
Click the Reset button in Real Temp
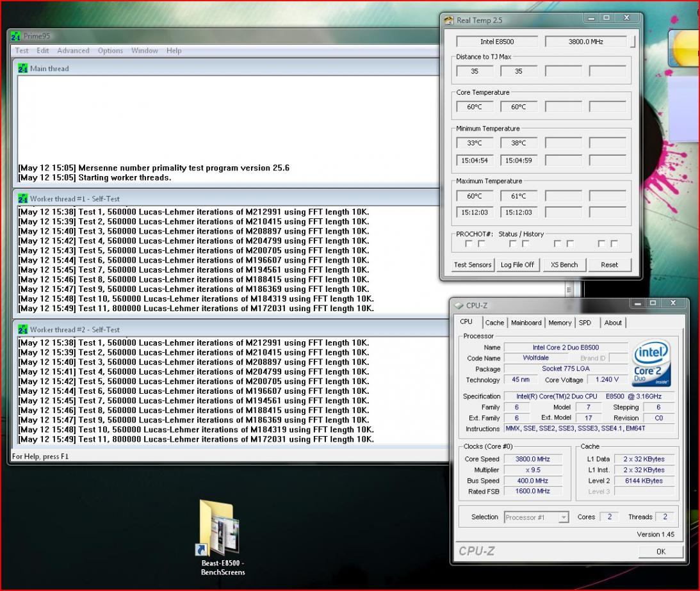(x=609, y=264)
